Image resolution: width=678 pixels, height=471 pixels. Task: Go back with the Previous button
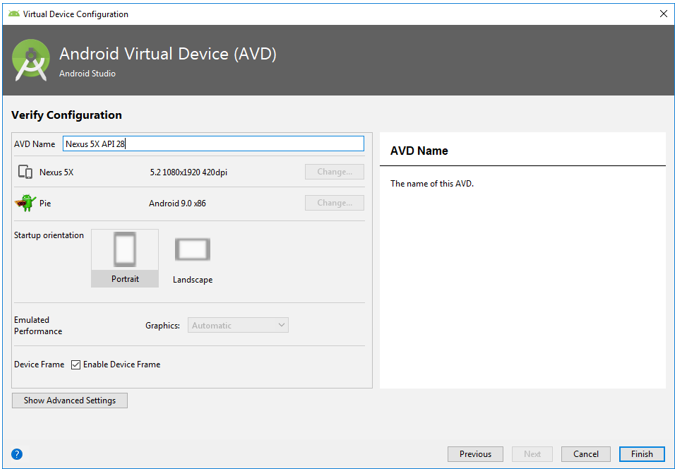click(475, 454)
